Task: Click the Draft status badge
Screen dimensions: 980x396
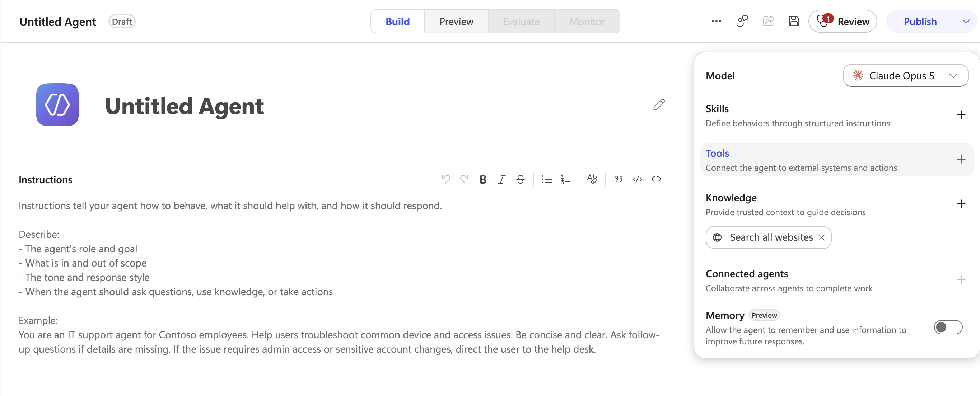Action: pyautogui.click(x=122, y=21)
